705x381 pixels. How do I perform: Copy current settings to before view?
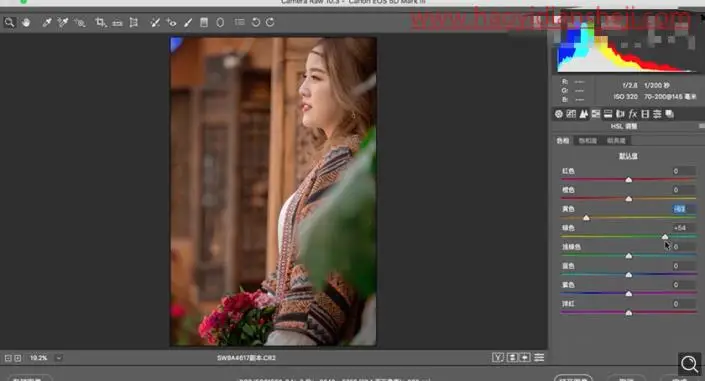525,358
